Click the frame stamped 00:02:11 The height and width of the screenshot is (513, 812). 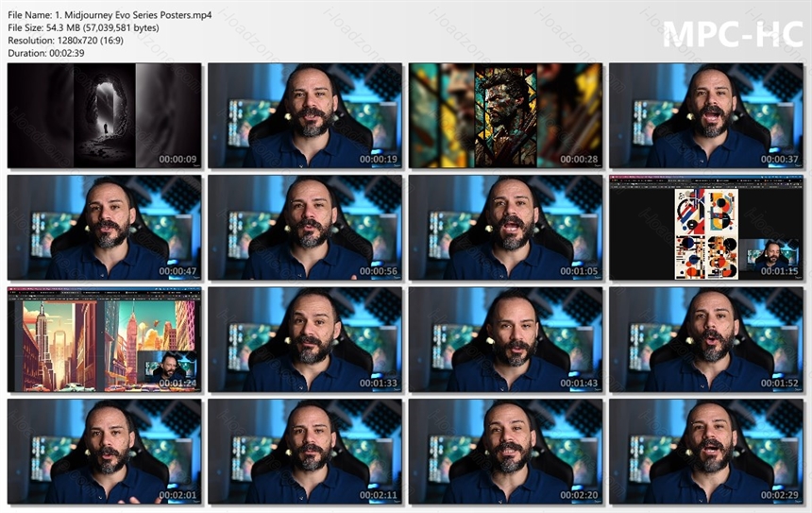(305, 452)
